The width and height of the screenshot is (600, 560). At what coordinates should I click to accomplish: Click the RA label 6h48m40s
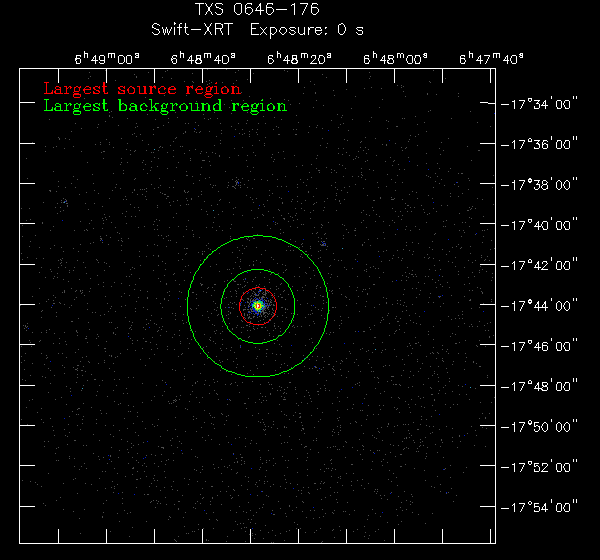203,59
